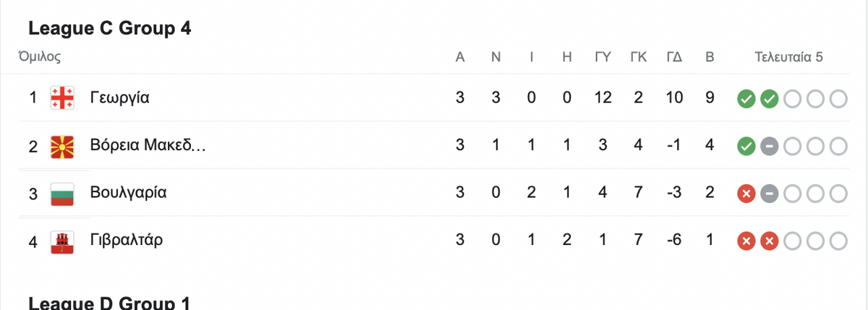868x310 pixels.
Task: Click the League D Group 1 heading
Action: (x=109, y=303)
